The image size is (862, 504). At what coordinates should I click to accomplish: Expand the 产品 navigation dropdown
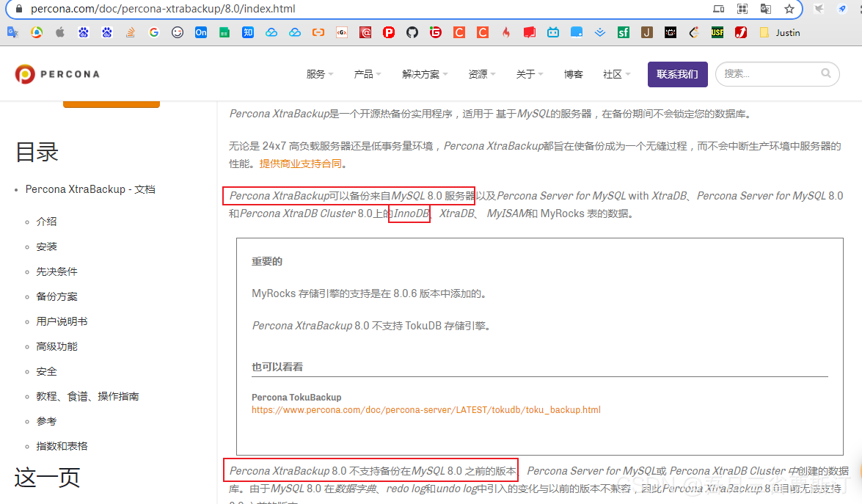[368, 74]
